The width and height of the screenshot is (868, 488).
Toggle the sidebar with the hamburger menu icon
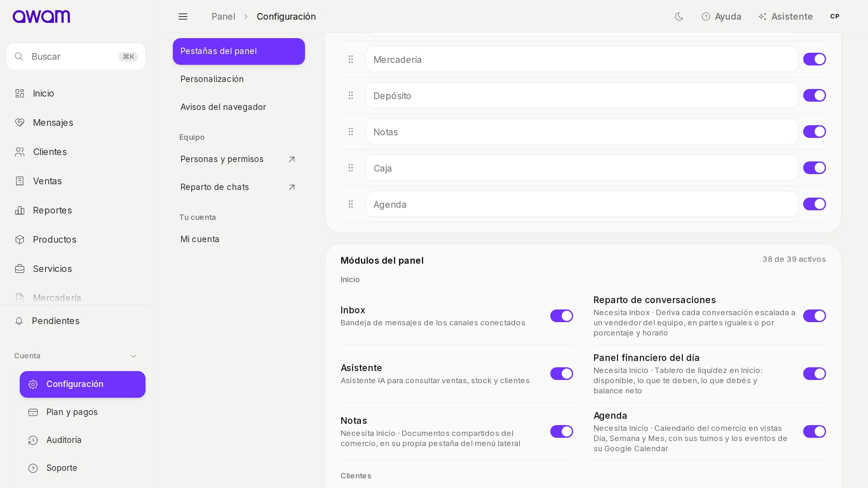pos(183,17)
